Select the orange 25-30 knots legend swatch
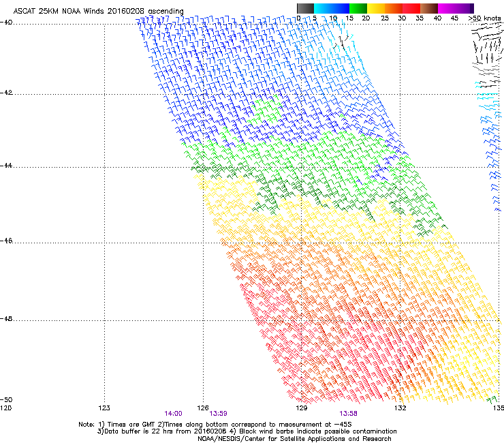The image size is (504, 443). tap(394, 8)
